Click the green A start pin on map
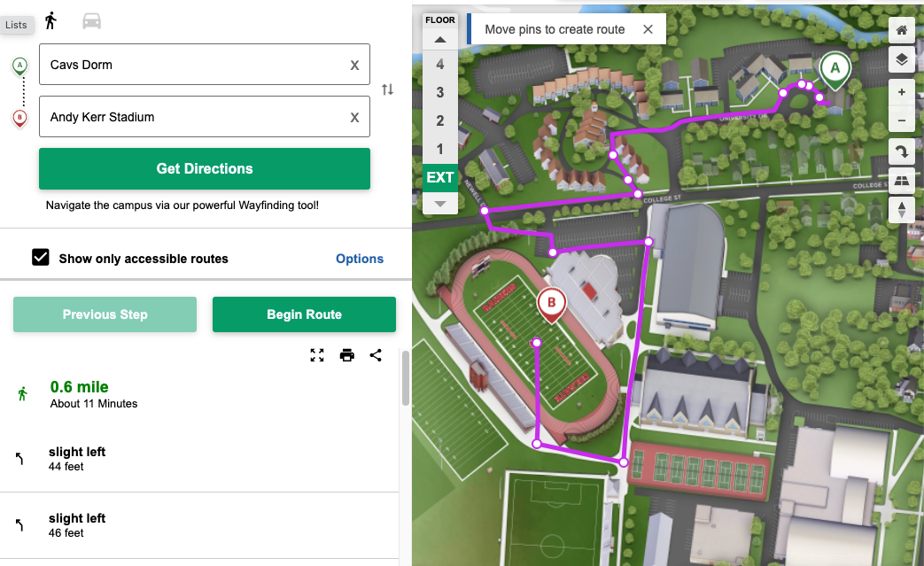 835,70
